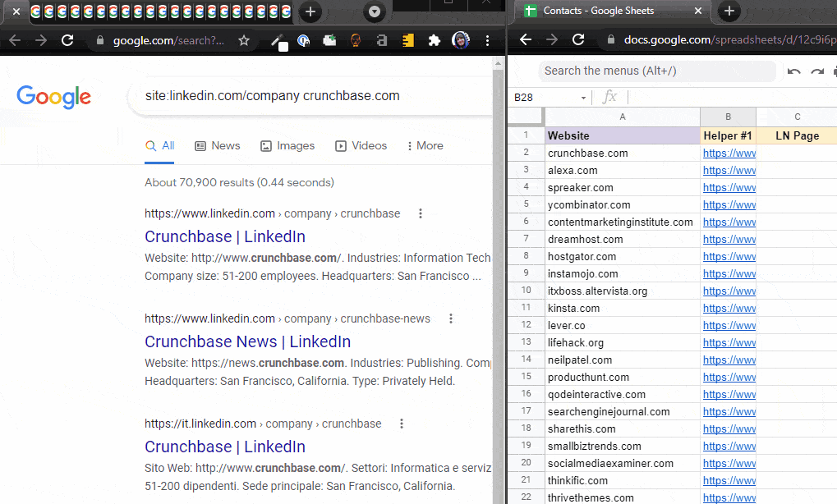Click the yellow ruler extension icon

(408, 40)
